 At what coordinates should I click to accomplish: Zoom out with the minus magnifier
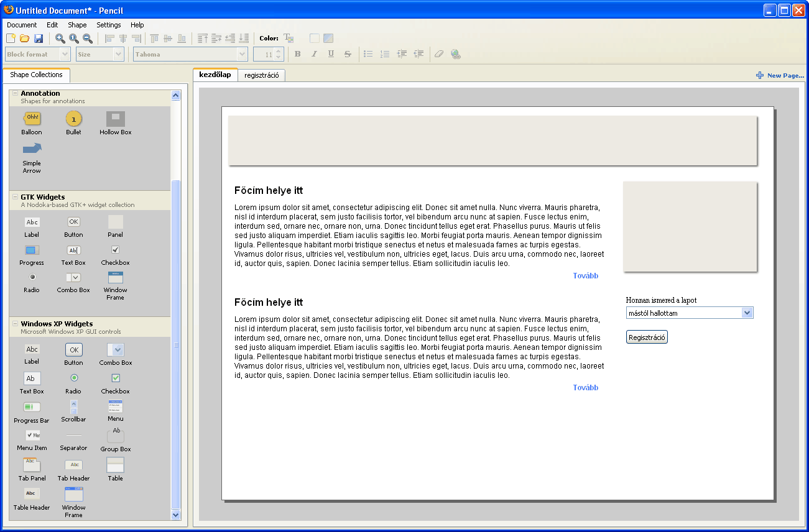click(x=88, y=39)
